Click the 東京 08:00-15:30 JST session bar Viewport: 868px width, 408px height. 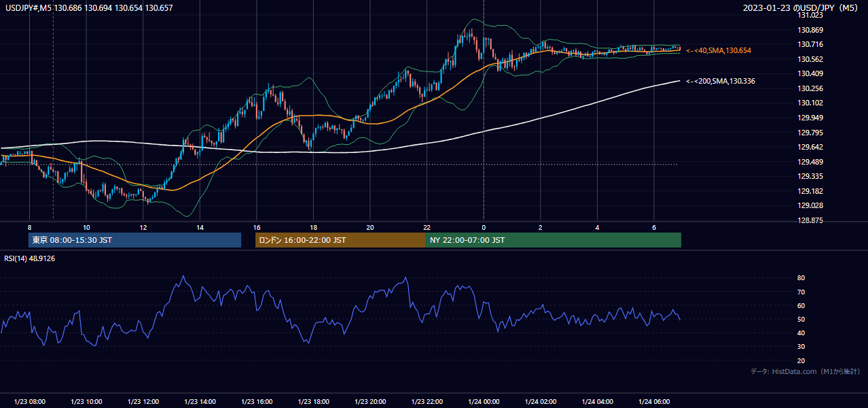(134, 240)
